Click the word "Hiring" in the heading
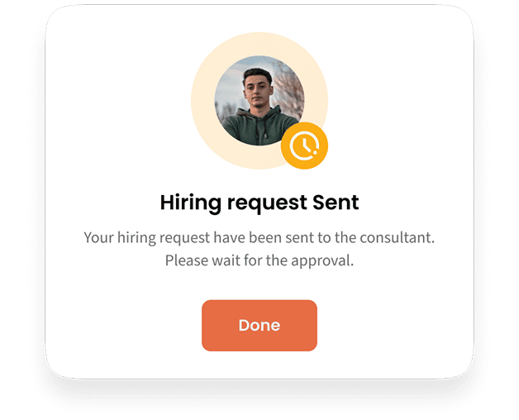The height and width of the screenshot is (420, 519). [x=191, y=203]
